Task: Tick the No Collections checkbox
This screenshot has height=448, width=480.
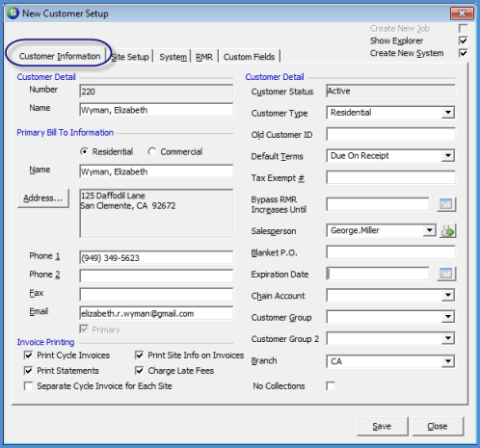Action: coord(331,385)
